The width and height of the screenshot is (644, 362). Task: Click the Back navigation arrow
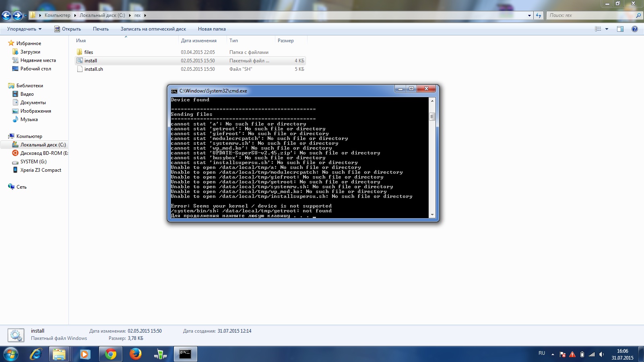pyautogui.click(x=6, y=15)
